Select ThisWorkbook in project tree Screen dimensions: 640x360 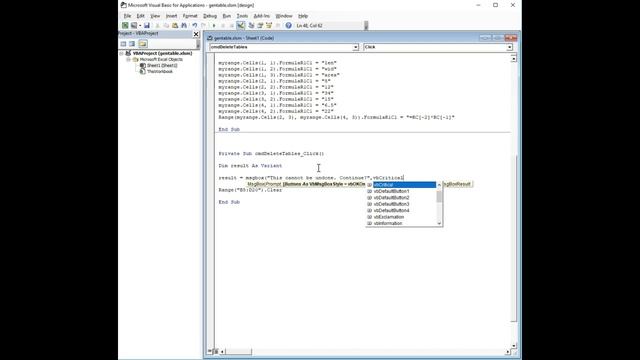tap(160, 71)
